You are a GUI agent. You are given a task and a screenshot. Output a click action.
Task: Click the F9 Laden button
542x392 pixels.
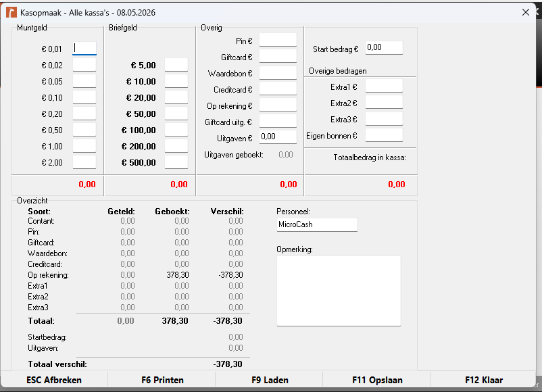pos(270,380)
